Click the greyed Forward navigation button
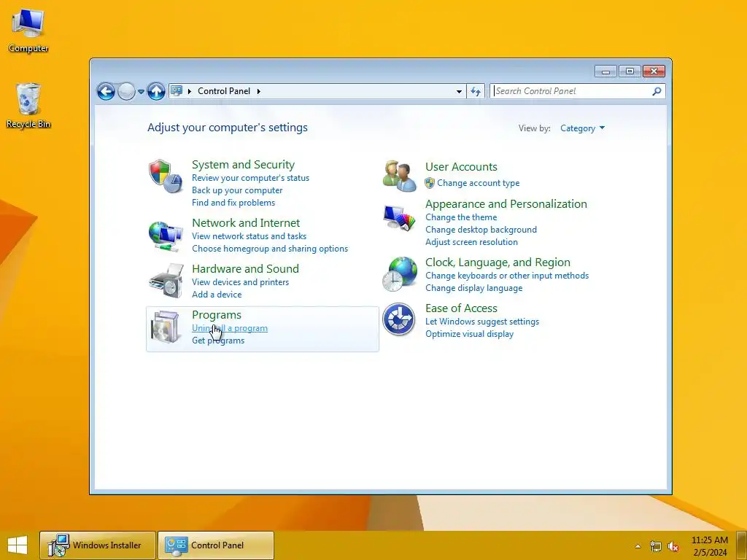747x560 pixels. [126, 91]
